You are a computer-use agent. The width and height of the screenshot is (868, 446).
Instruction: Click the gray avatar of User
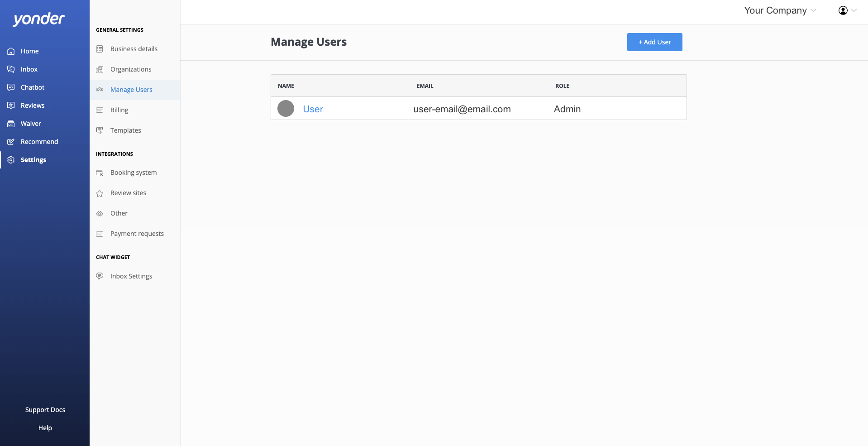click(x=286, y=109)
